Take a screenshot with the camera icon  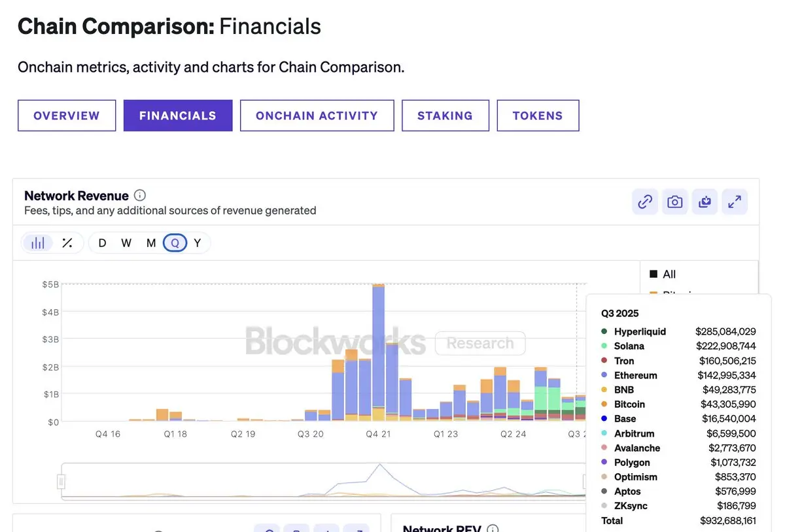pyautogui.click(x=675, y=202)
